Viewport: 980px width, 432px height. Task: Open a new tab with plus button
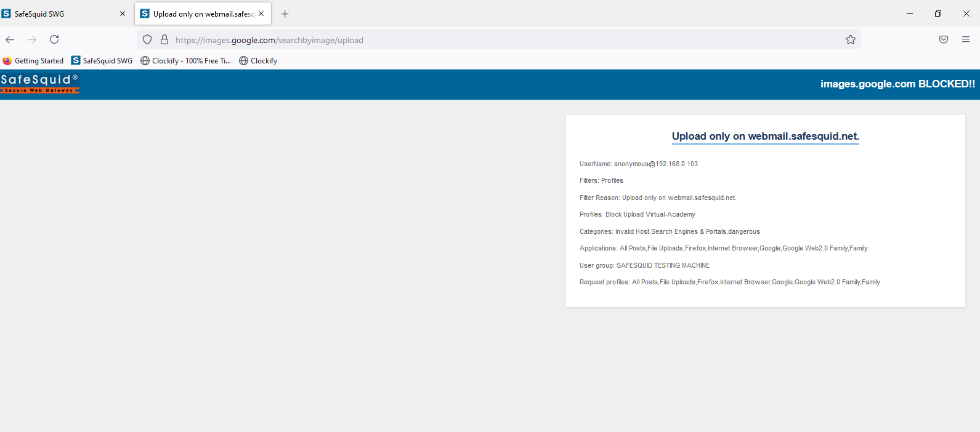tap(285, 14)
